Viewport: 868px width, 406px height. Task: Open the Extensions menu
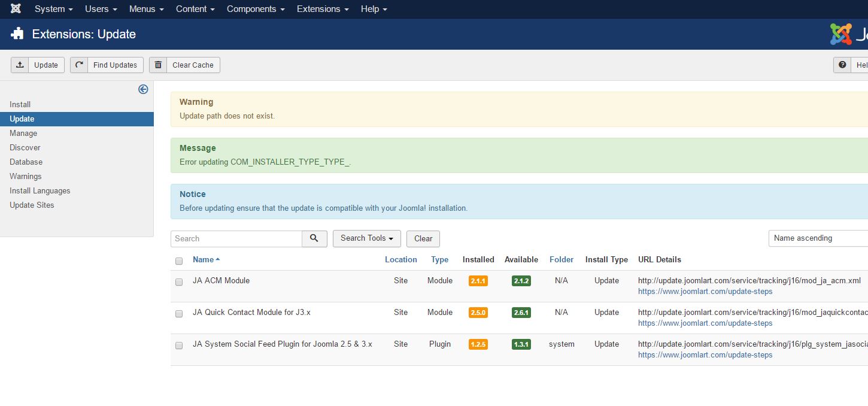(x=322, y=9)
